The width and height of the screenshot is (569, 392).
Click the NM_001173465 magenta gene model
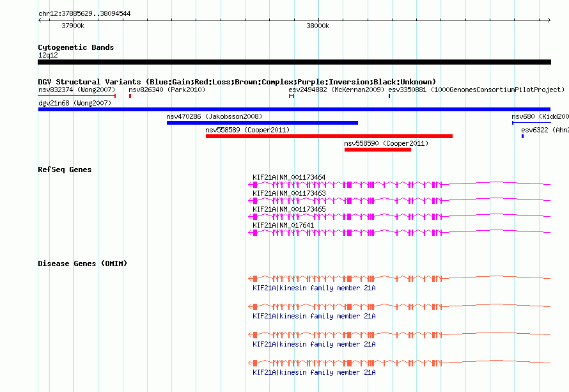(x=399, y=216)
